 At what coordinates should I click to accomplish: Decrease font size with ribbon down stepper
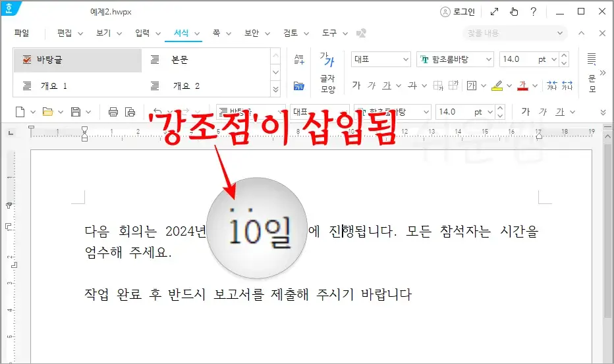coord(564,63)
